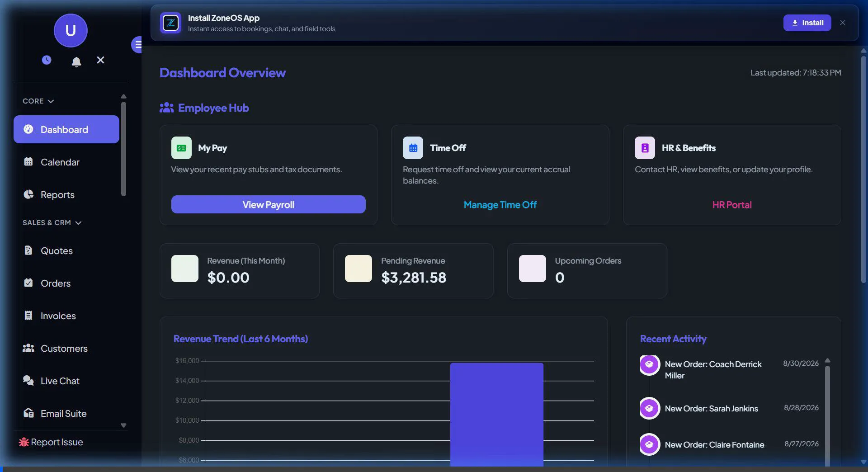Image resolution: width=868 pixels, height=472 pixels.
Task: Close the sidebar with X icon
Action: [100, 60]
